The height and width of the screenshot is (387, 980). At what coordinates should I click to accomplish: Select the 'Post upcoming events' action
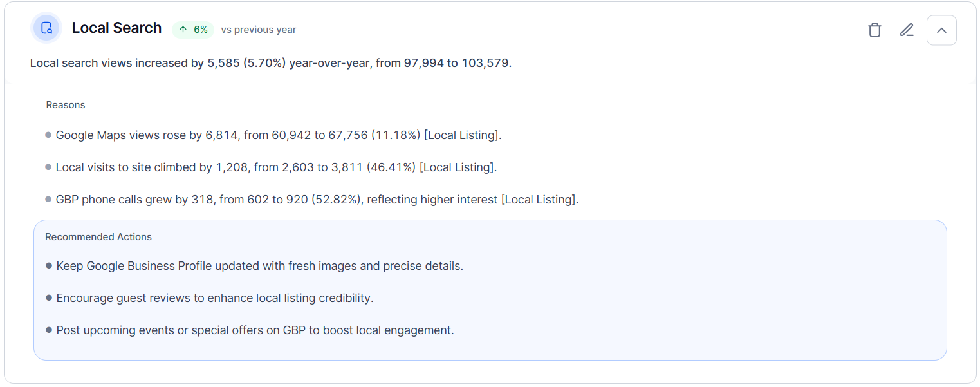tap(255, 330)
